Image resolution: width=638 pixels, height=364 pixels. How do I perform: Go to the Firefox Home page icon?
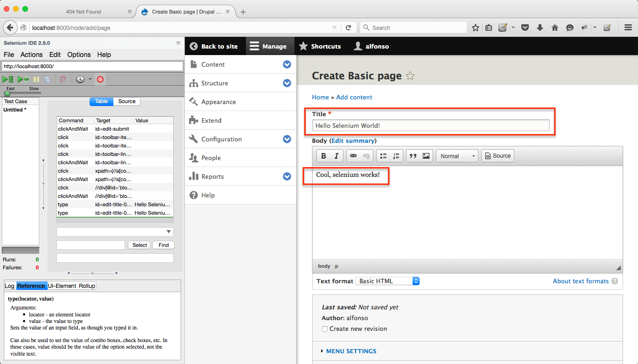(555, 28)
